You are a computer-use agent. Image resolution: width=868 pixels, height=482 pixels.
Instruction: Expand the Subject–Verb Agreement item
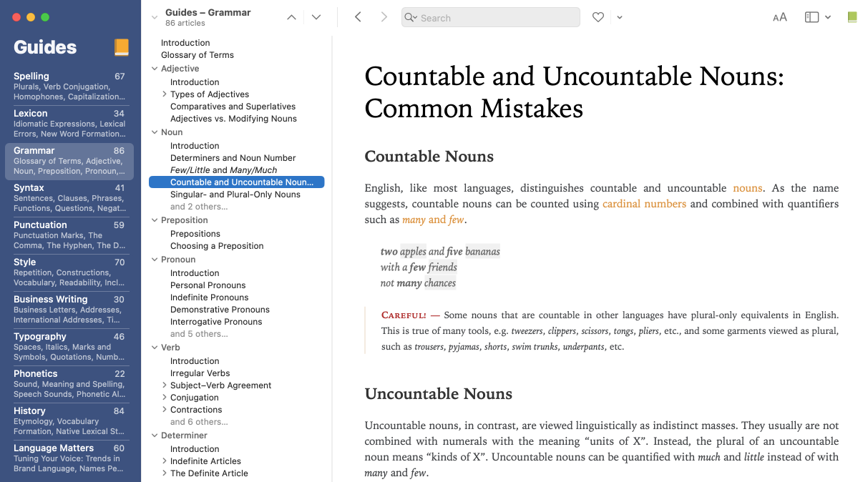(164, 385)
